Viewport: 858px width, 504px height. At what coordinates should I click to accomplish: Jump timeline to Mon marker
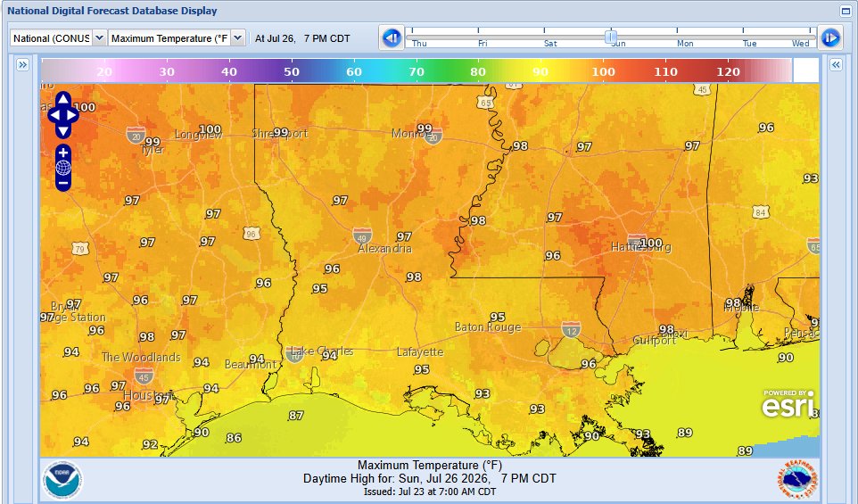(x=685, y=43)
